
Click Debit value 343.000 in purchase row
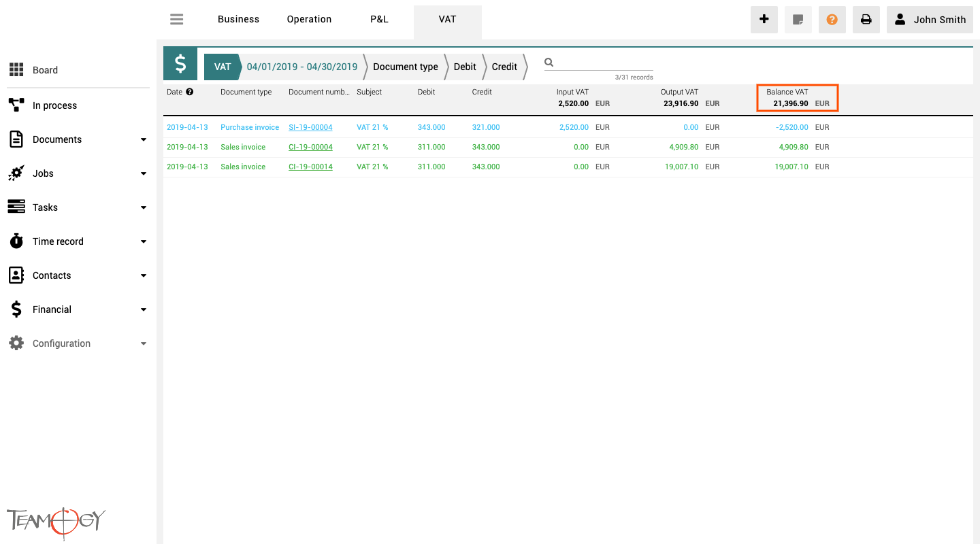point(431,127)
